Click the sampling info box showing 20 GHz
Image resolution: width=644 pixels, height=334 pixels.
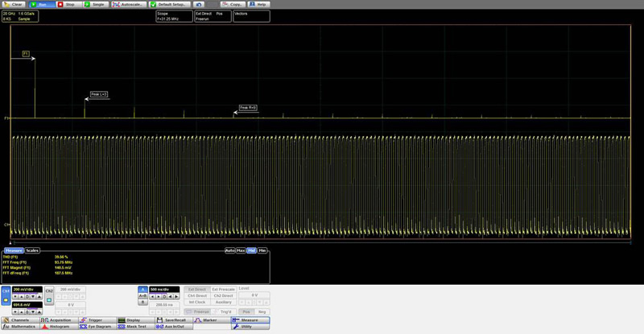click(19, 16)
